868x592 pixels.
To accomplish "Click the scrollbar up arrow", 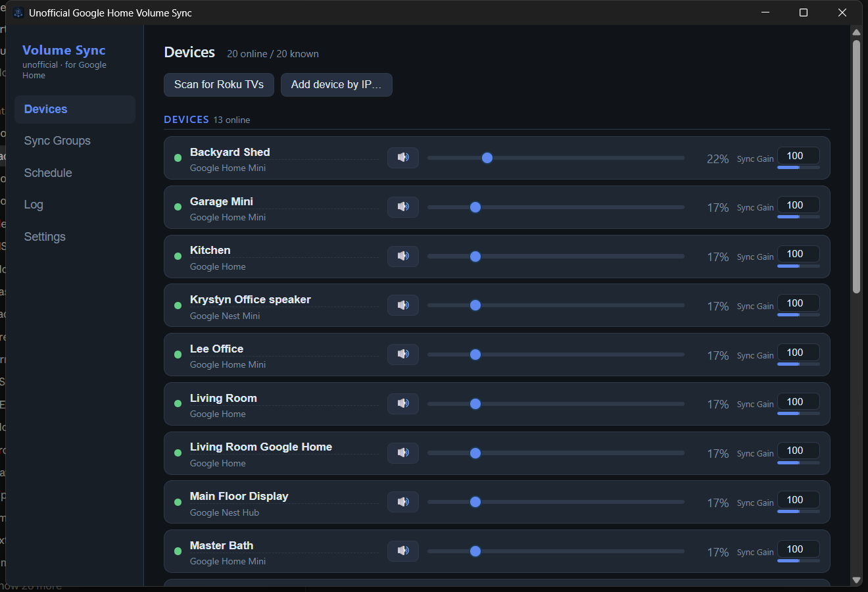I will (x=856, y=32).
